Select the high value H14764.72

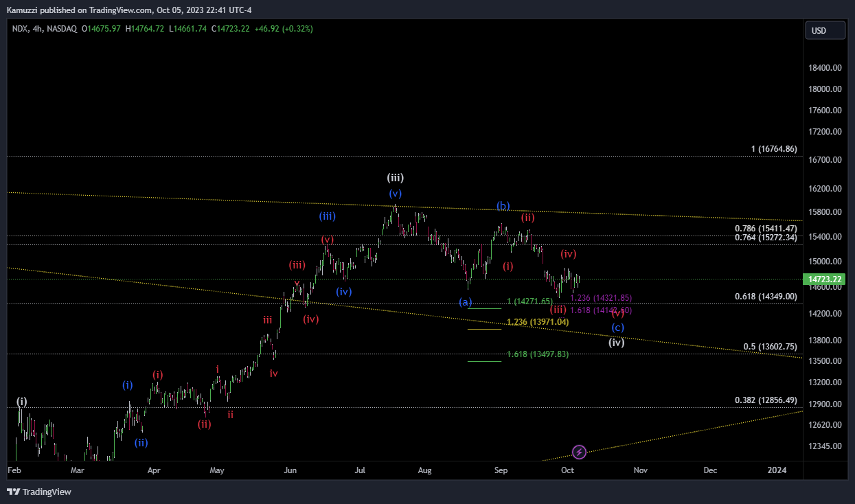click(145, 28)
